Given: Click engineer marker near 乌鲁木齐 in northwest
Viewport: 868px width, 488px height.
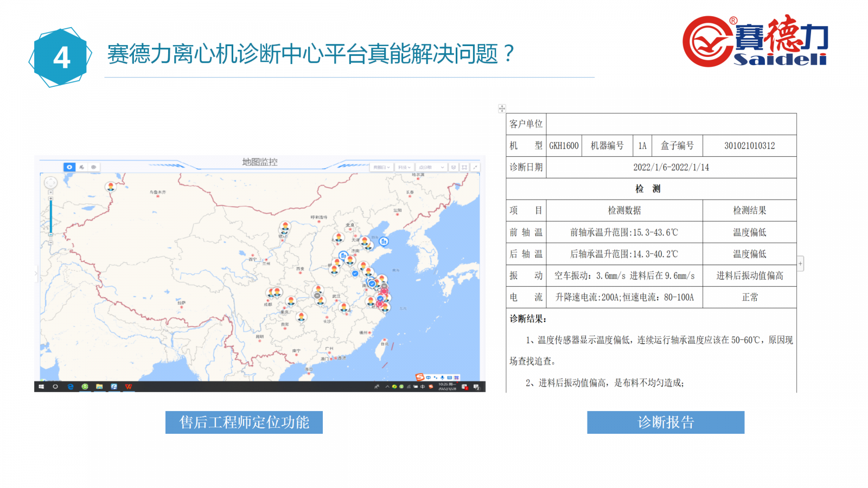Looking at the screenshot, I should pos(110,187).
